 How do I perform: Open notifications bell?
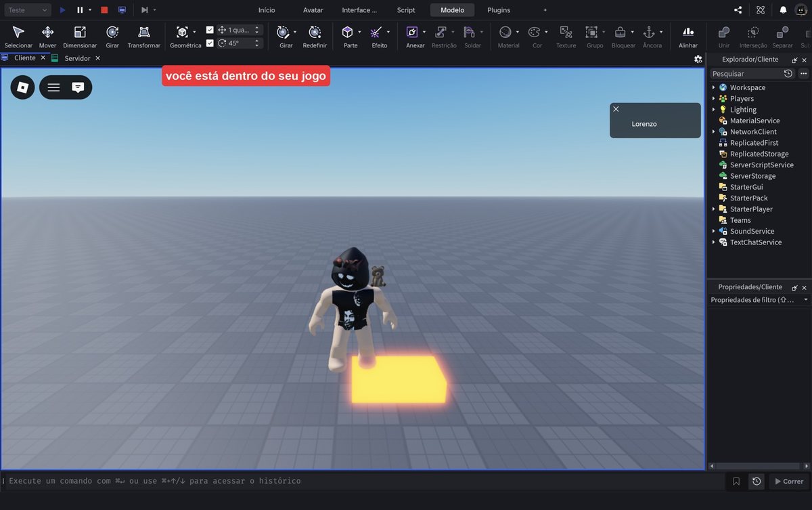783,10
